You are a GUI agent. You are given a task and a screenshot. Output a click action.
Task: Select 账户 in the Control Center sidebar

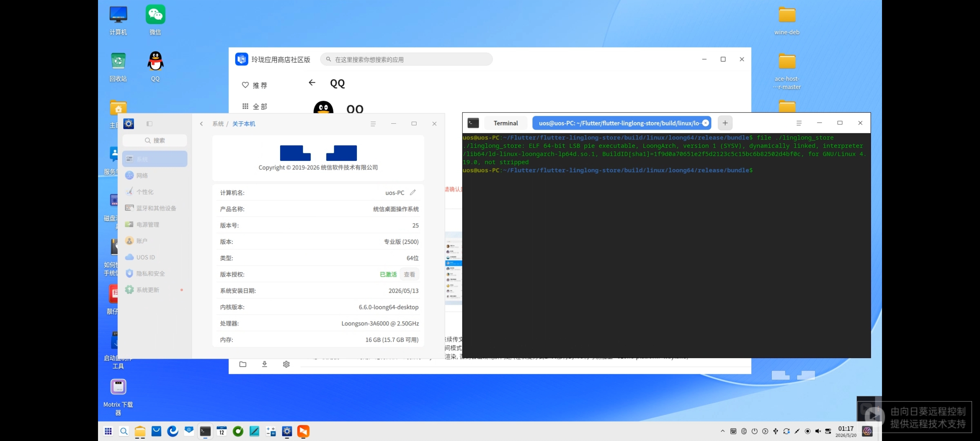(x=155, y=241)
